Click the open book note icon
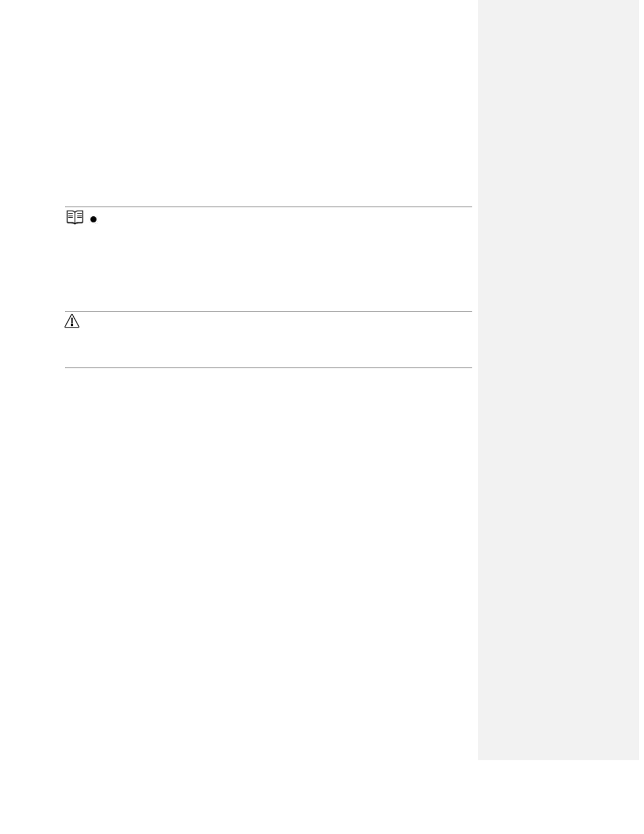This screenshot has width=644, height=834. [75, 218]
